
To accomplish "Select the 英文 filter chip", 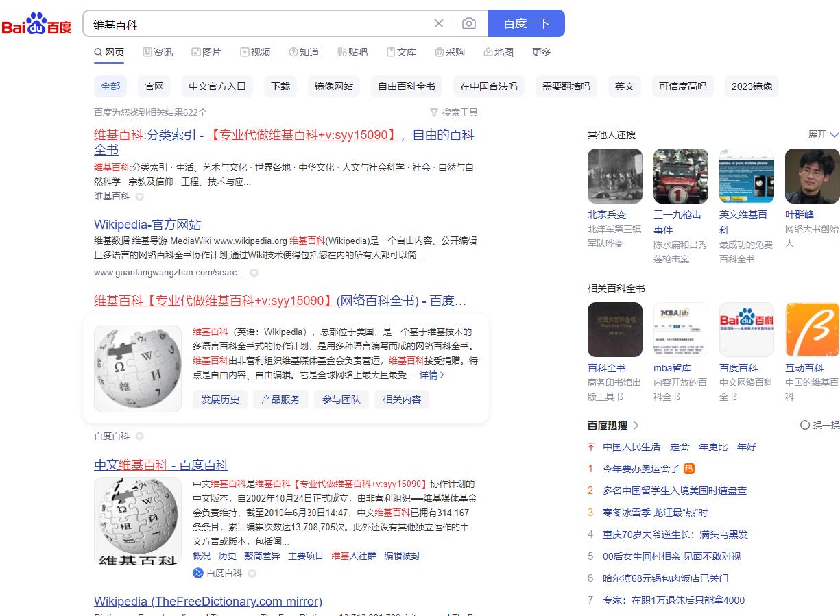I will (x=625, y=86).
